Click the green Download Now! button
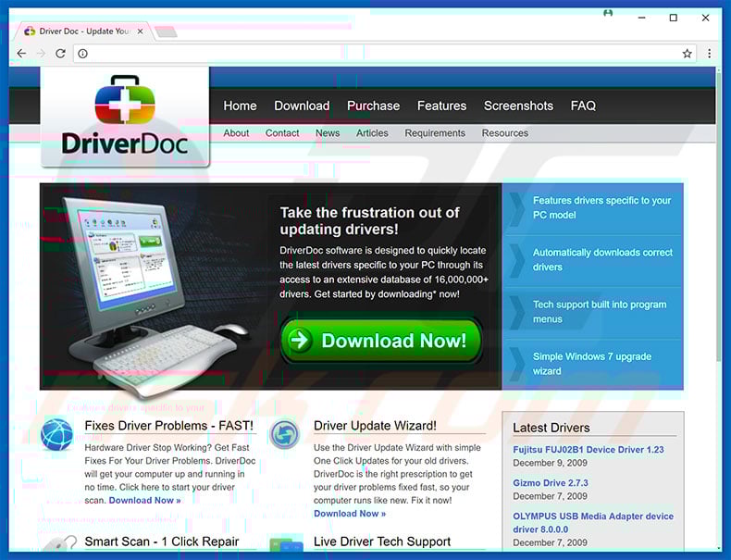This screenshot has height=560, width=731. coord(381,341)
